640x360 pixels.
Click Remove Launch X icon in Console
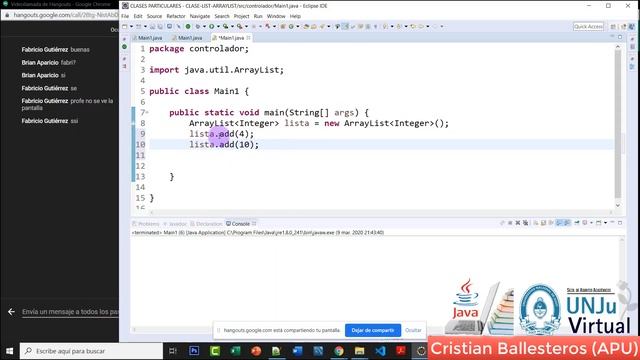518,223
